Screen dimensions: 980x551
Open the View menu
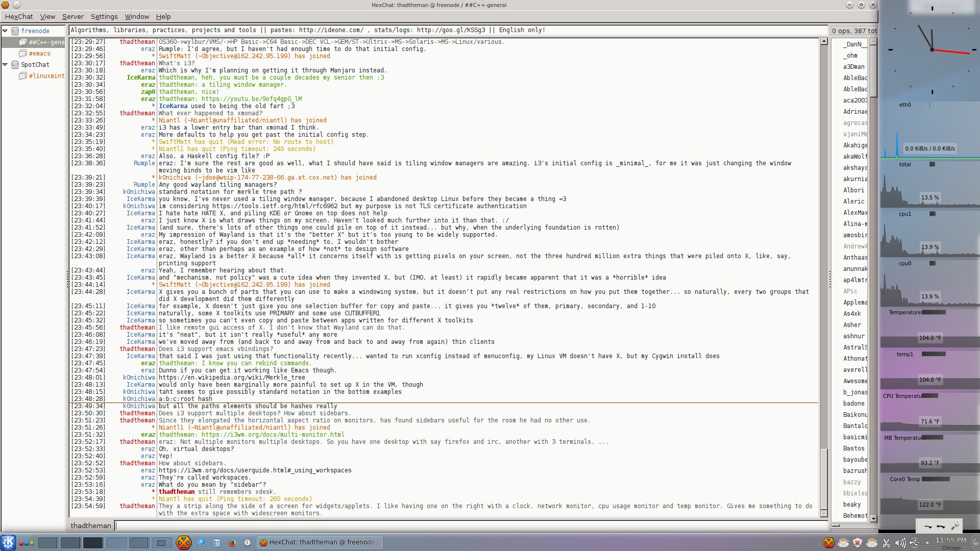[x=47, y=17]
